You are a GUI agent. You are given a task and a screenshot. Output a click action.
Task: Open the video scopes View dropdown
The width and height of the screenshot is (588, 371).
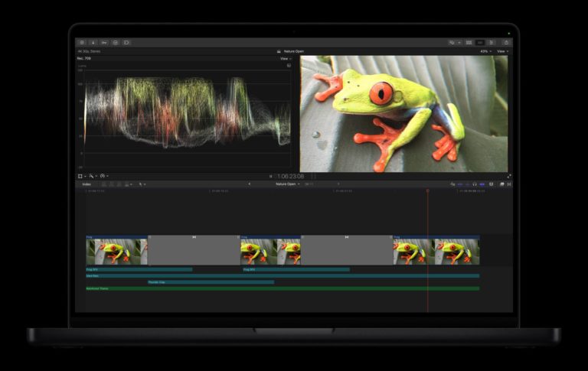[x=286, y=58]
